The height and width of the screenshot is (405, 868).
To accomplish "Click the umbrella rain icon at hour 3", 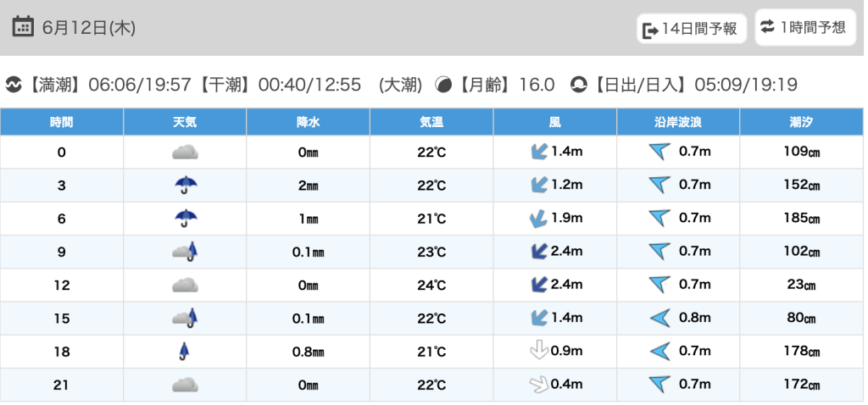I will pos(185,186).
